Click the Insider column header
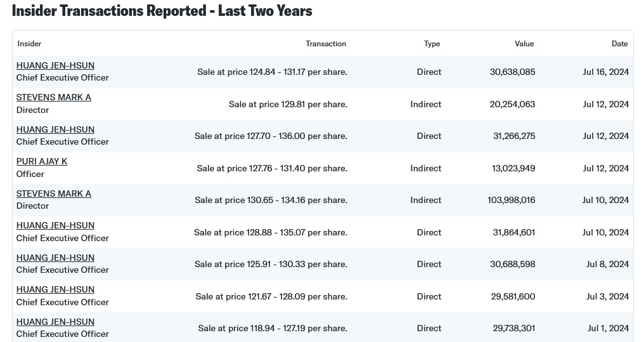Screen dimensions: 644x342 (x=30, y=44)
